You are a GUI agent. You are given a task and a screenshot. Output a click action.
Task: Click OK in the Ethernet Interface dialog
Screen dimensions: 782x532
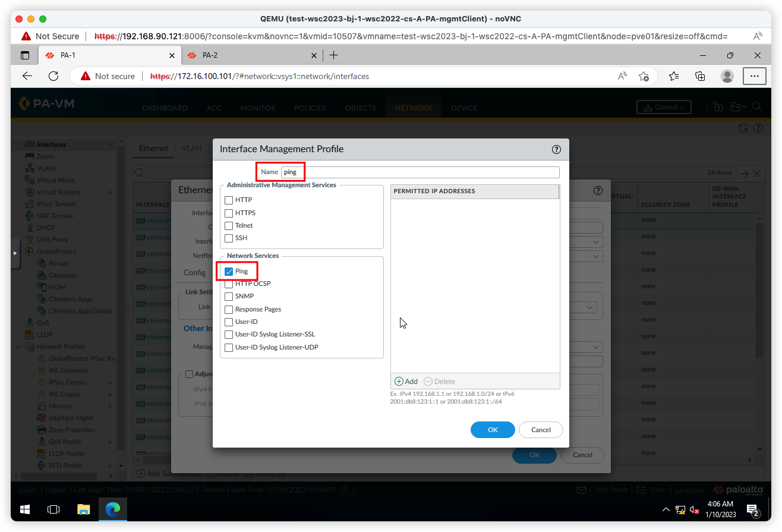pos(534,455)
